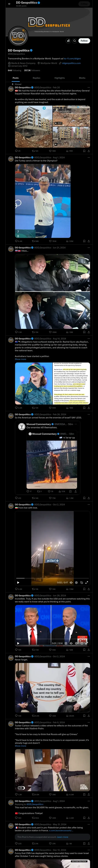Play the From Iran with love video
The width and height of the screenshot is (98, 868).
pos(18,582)
